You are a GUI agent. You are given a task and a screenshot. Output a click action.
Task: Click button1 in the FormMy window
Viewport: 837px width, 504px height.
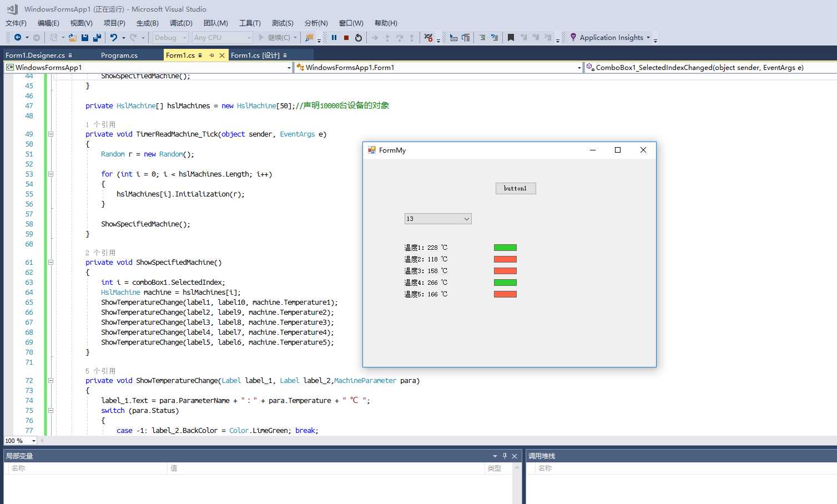(516, 189)
